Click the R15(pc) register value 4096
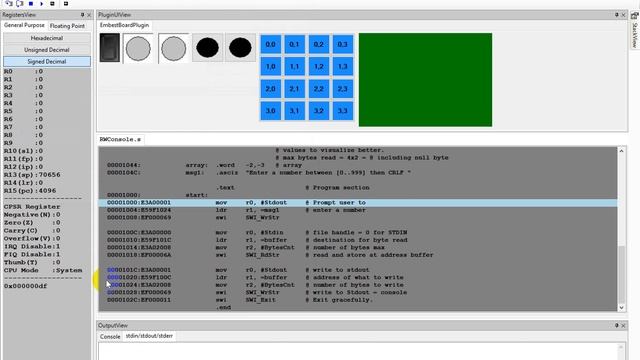Screen dimensions: 640x360 pos(47,191)
